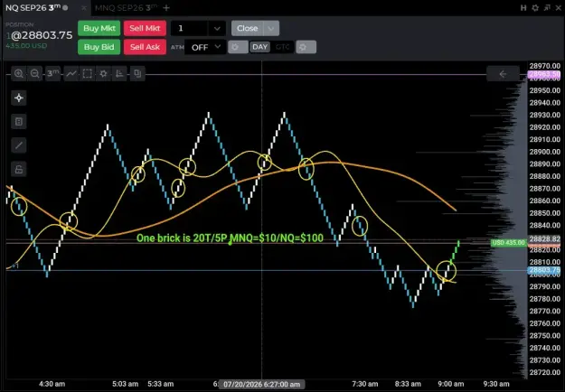Open chart settings gear in chart toolbar
565x392 pixels.
coord(103,74)
